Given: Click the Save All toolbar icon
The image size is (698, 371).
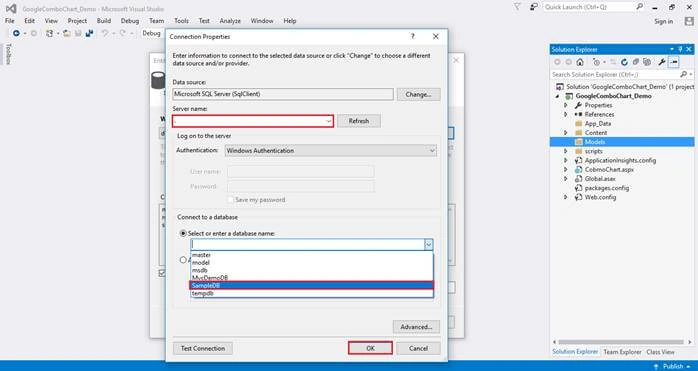Looking at the screenshot, I should 89,33.
